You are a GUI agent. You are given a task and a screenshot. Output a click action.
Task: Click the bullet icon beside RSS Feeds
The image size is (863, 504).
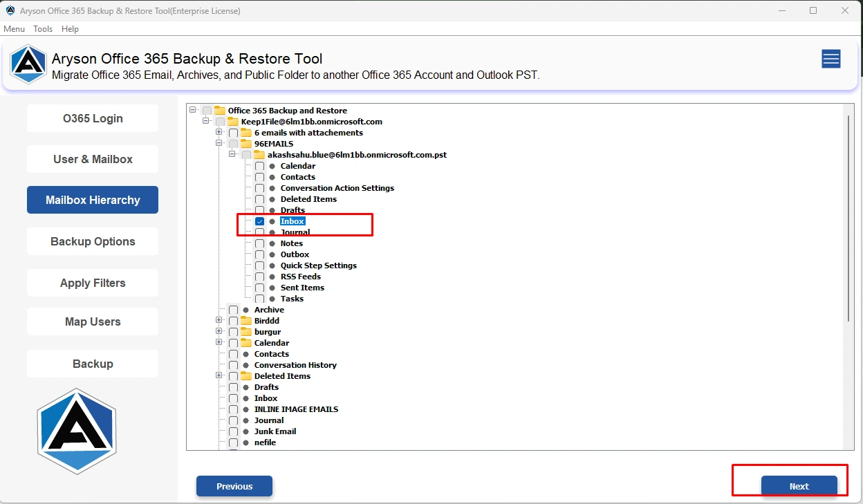tap(272, 277)
